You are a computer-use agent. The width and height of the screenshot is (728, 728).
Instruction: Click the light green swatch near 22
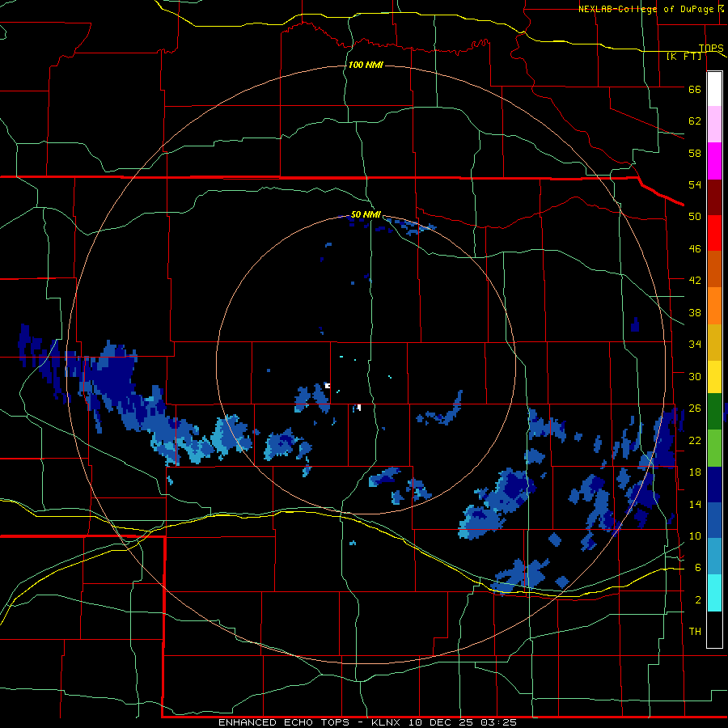click(x=714, y=448)
